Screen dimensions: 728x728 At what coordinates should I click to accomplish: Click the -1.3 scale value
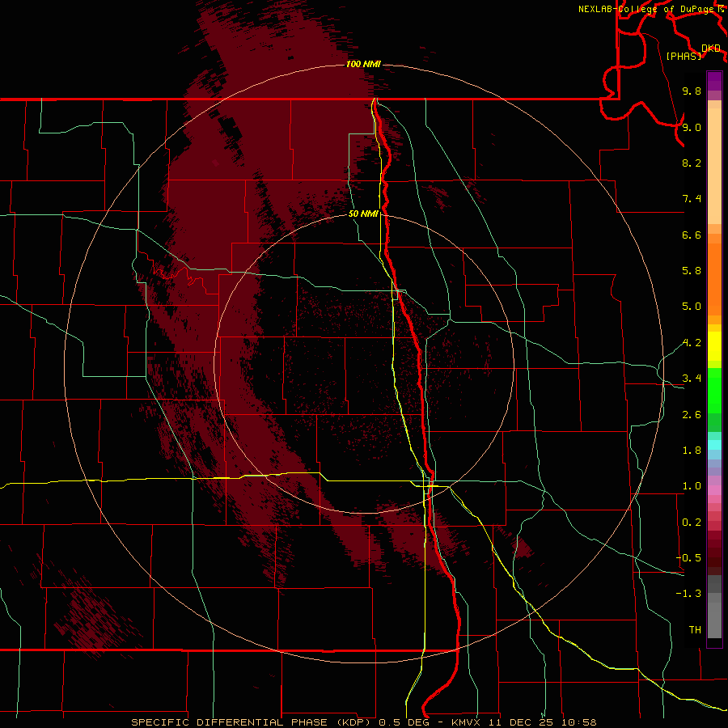pyautogui.click(x=688, y=594)
